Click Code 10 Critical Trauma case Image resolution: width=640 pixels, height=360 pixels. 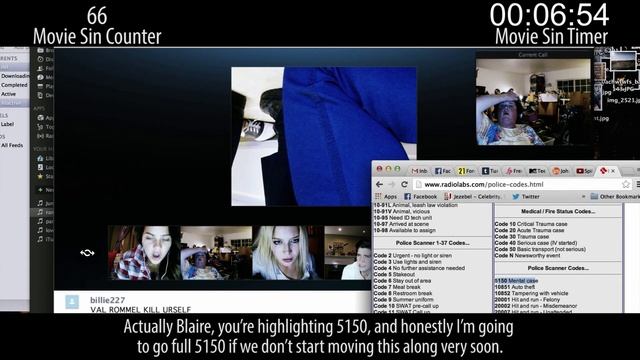click(531, 224)
